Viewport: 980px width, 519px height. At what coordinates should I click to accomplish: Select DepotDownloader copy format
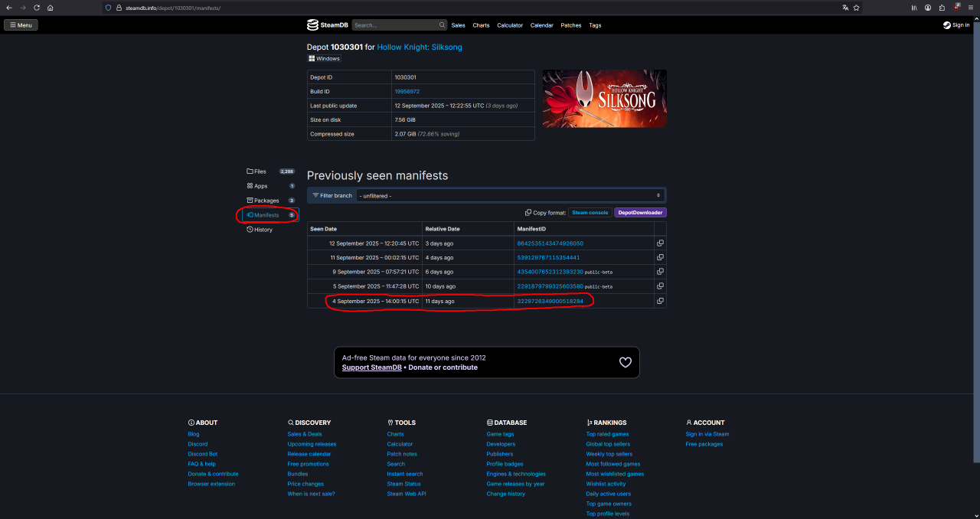(640, 213)
